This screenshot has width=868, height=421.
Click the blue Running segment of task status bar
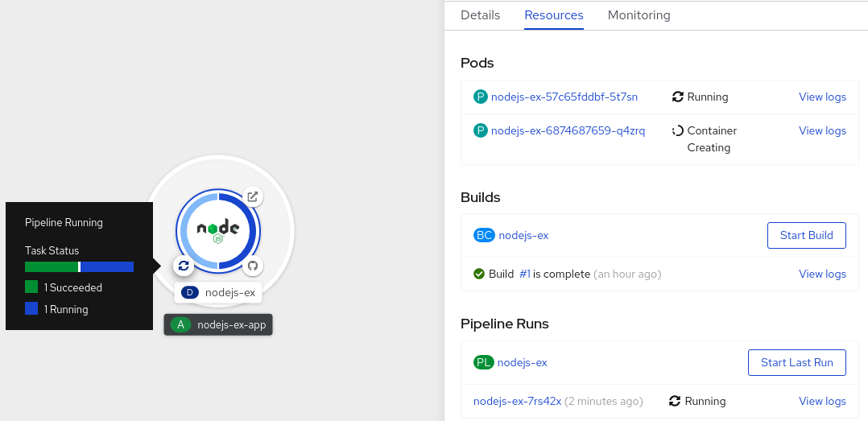coord(107,266)
